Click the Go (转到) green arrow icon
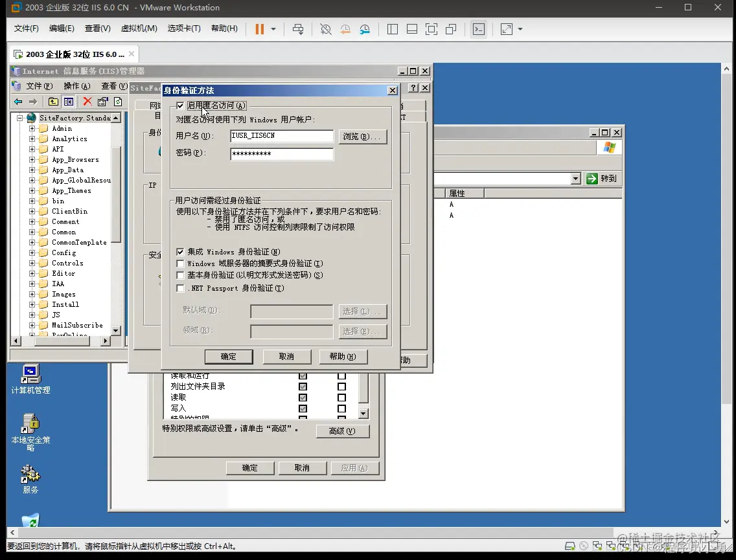The image size is (736, 560). click(592, 178)
